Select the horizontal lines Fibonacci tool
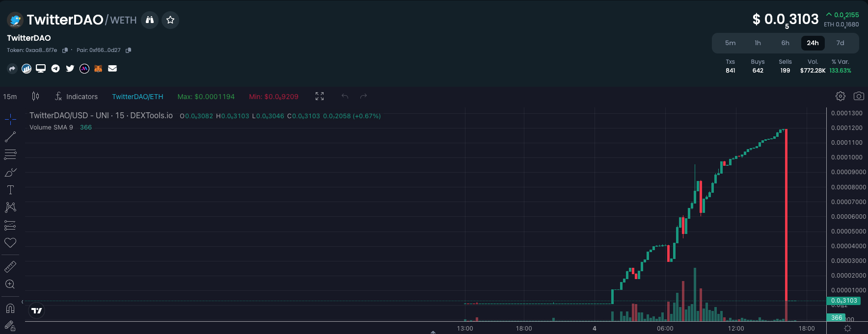The height and width of the screenshot is (334, 868). 10,154
